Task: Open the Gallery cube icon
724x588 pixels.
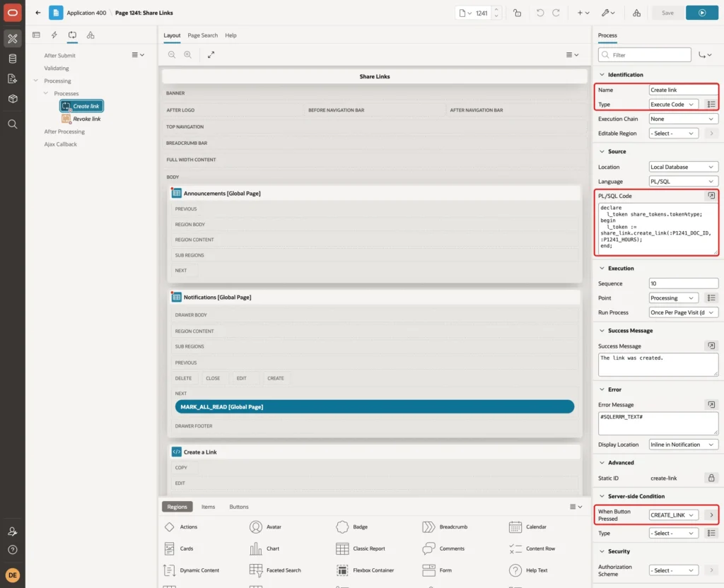Action: point(13,99)
